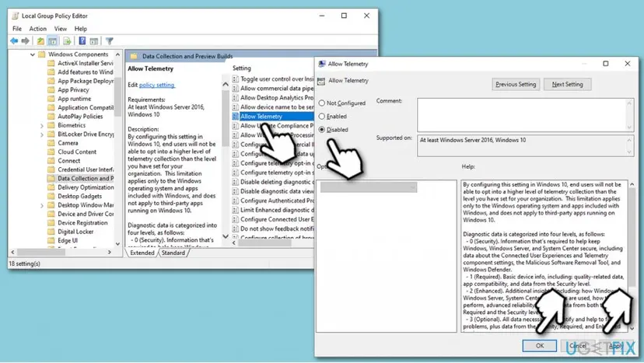Click the Biometrics folder icon
The width and height of the screenshot is (644, 363).
[x=51, y=125]
